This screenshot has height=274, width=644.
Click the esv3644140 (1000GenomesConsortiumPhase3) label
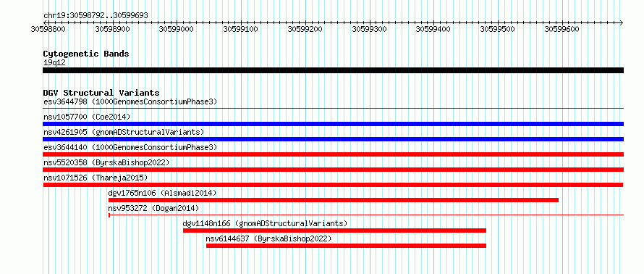click(x=130, y=147)
